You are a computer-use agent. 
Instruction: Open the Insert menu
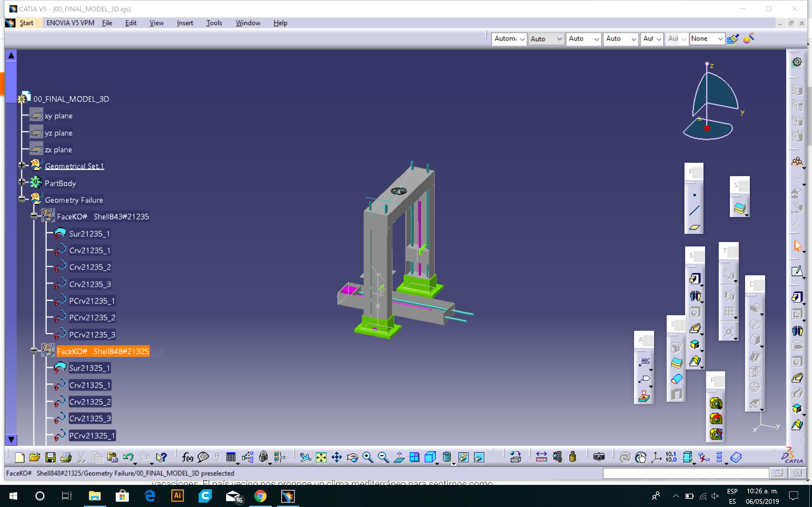tap(185, 23)
